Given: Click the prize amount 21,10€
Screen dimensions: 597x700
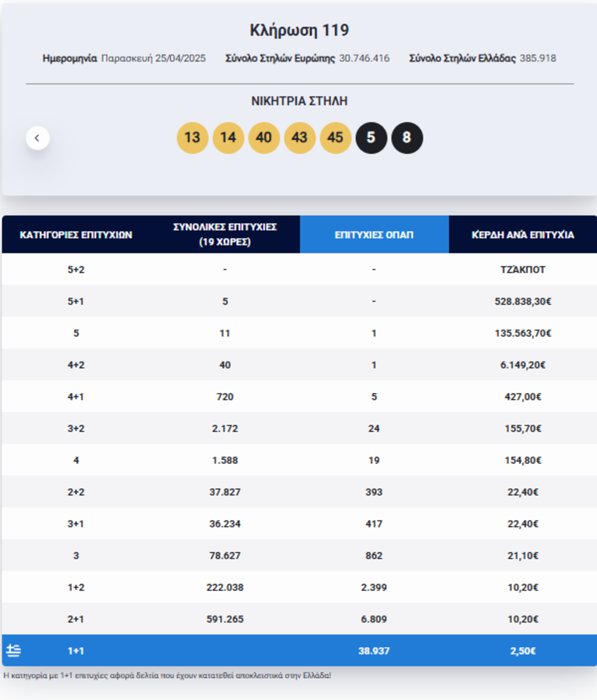Looking at the screenshot, I should [523, 556].
